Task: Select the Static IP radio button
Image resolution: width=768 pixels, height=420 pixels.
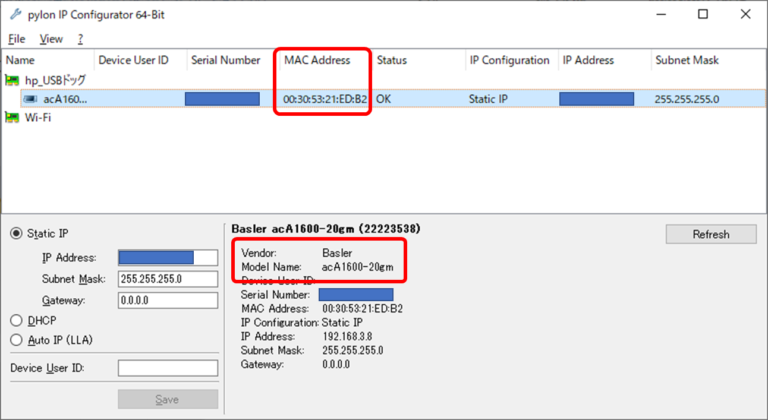Action: (x=16, y=234)
